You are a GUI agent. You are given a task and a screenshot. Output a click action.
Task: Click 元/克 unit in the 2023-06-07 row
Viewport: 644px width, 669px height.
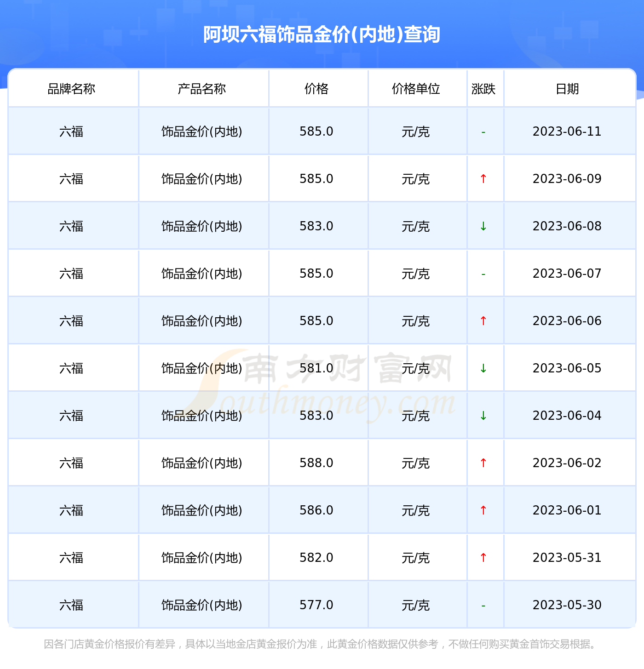point(416,274)
